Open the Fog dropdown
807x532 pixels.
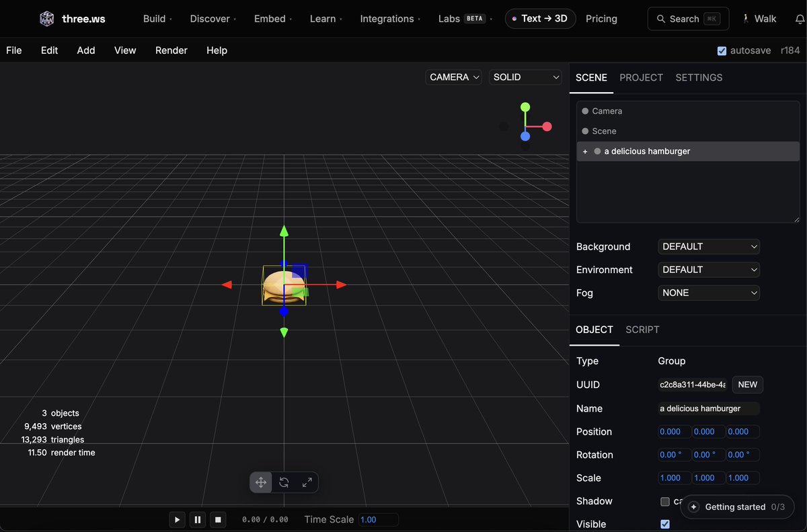point(709,293)
